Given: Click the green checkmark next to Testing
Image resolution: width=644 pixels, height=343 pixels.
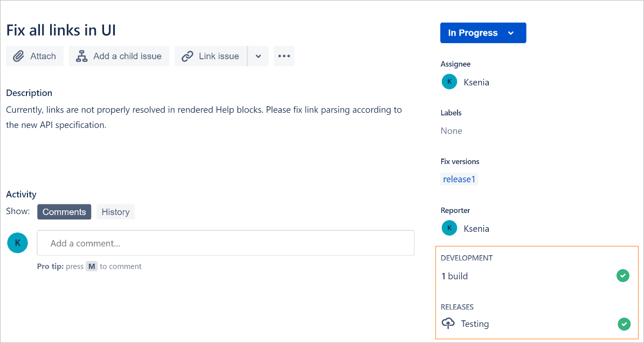Looking at the screenshot, I should click(623, 324).
